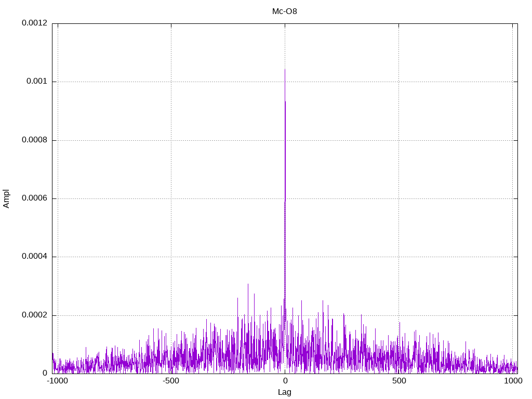
Task: Click the x-axis tick label 500
Action: point(399,381)
